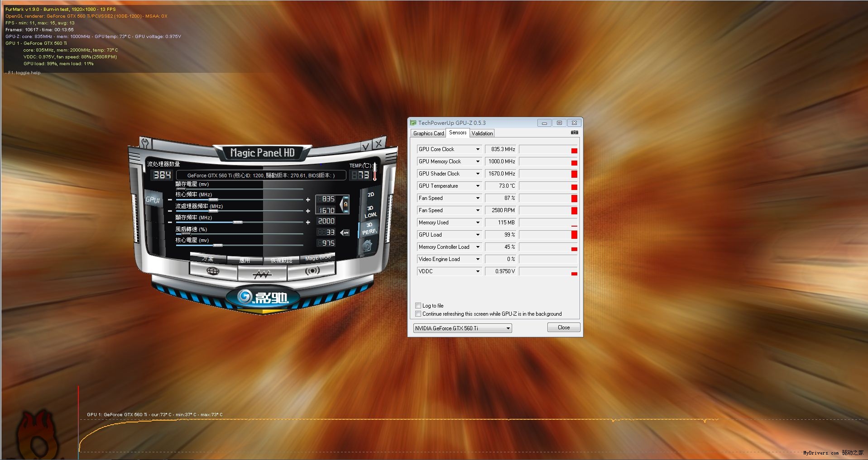868x460 pixels.
Task: Open the GPU Memory Clock dropdown
Action: [x=449, y=161]
